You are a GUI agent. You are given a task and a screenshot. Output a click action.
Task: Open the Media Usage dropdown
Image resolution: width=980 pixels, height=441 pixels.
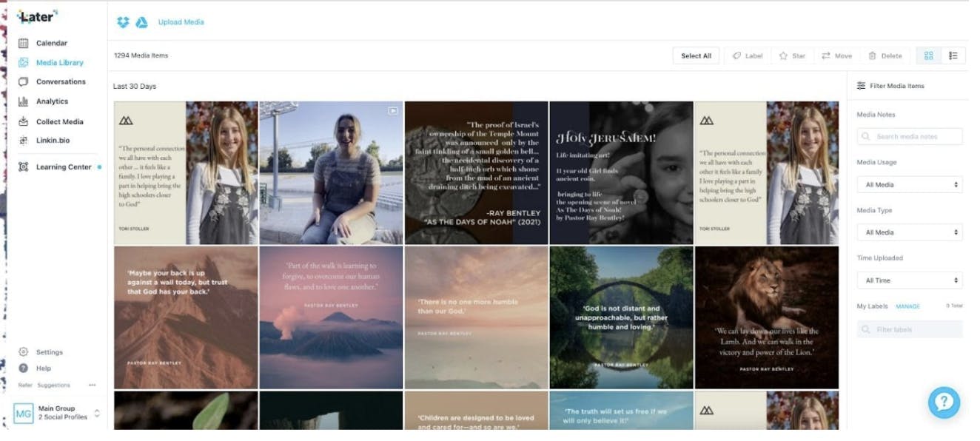[910, 184]
